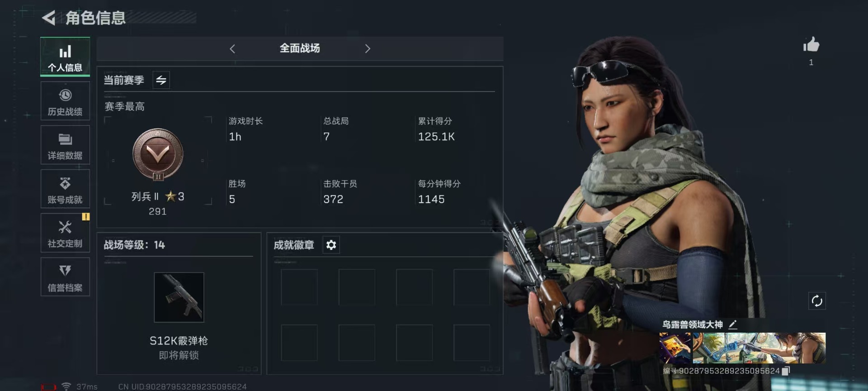Switch to previous mode with left chevron
This screenshot has height=391, width=868.
(232, 49)
